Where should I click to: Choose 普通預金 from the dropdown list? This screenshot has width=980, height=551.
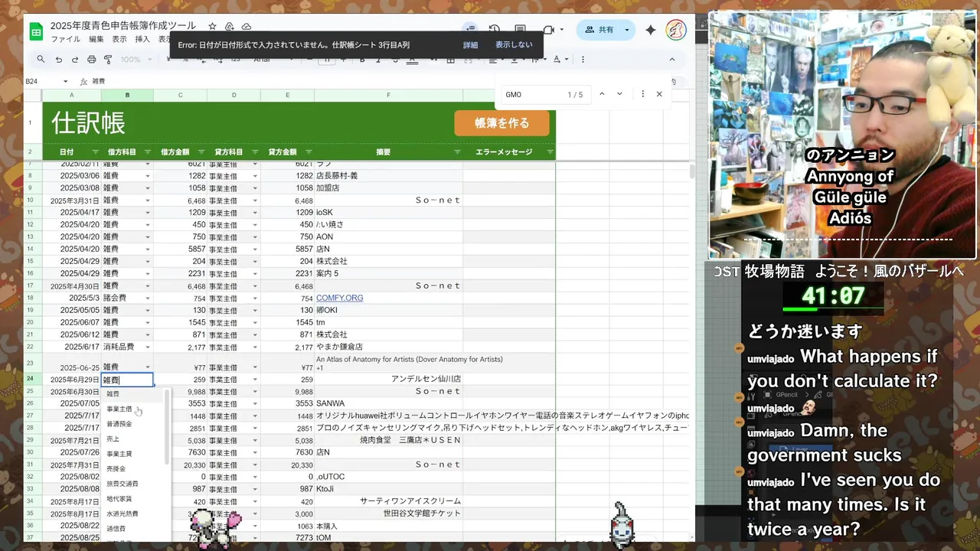(x=131, y=424)
